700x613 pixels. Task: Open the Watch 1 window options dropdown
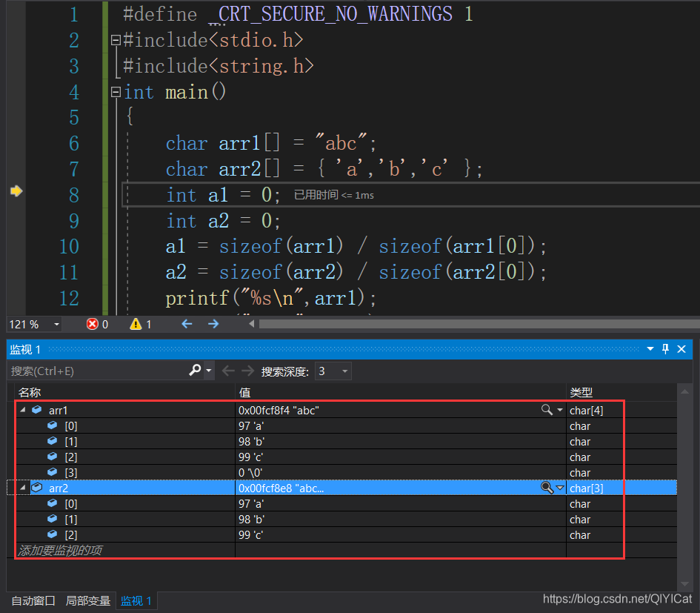(x=650, y=349)
